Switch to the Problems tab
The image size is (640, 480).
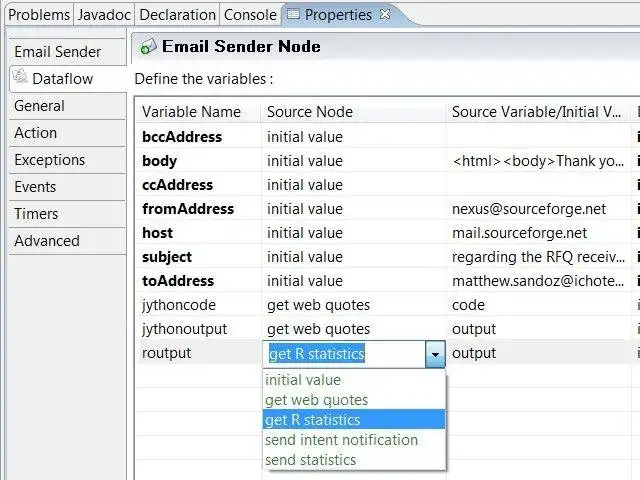pos(39,15)
